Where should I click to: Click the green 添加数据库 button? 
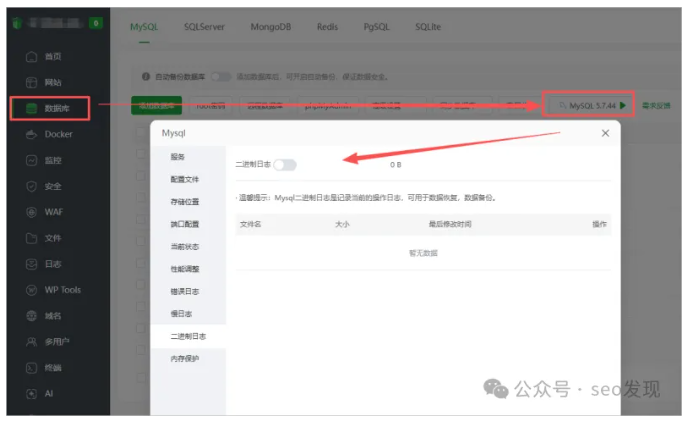pyautogui.click(x=156, y=105)
